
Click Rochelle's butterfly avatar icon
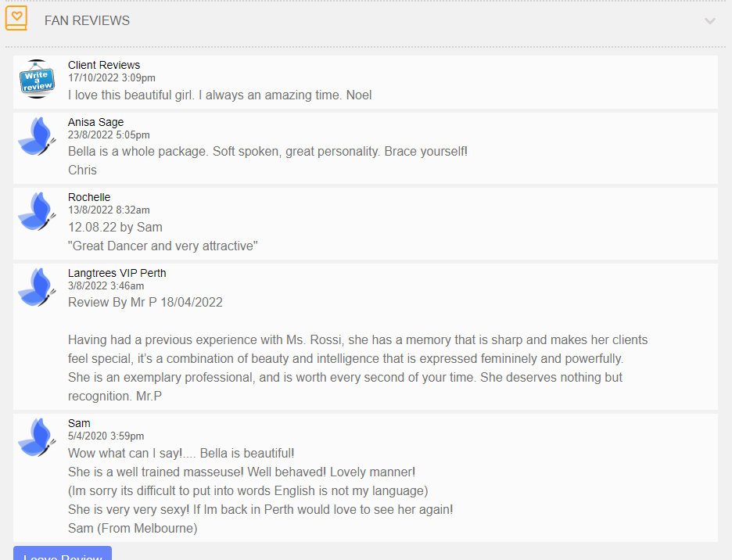pyautogui.click(x=37, y=212)
